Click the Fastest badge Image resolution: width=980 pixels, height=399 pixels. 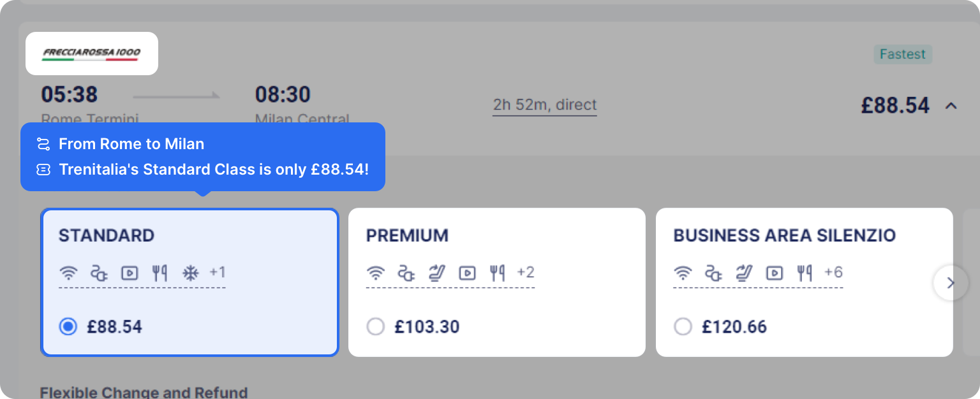pos(903,54)
